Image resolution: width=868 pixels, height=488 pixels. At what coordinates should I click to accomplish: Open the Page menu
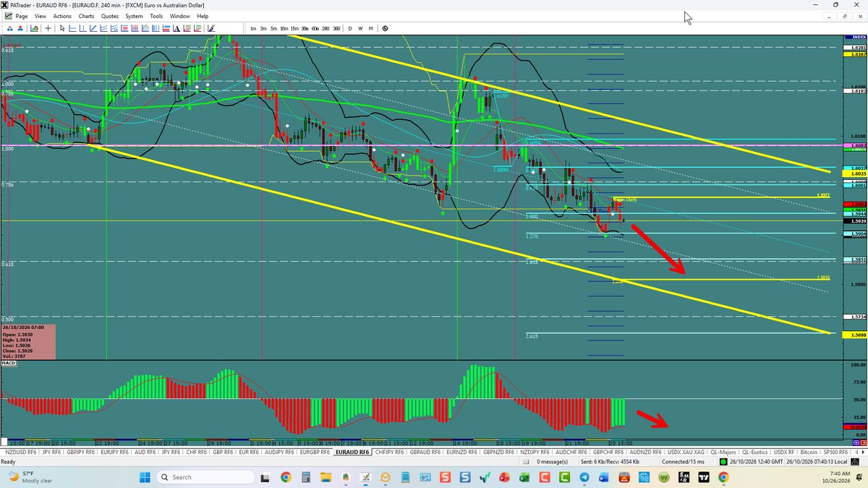22,16
